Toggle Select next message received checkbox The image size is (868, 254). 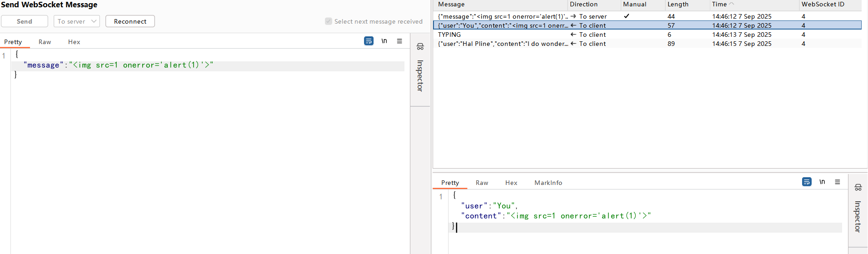[329, 21]
